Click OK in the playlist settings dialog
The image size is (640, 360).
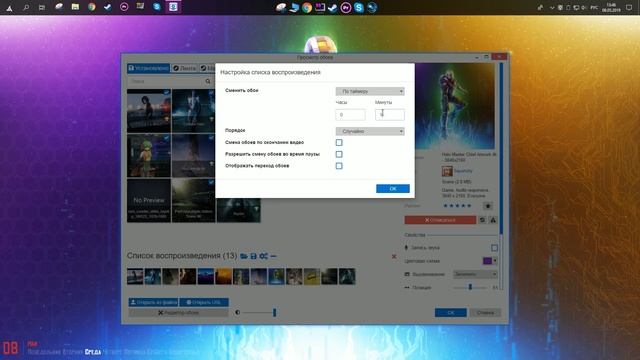click(x=393, y=189)
